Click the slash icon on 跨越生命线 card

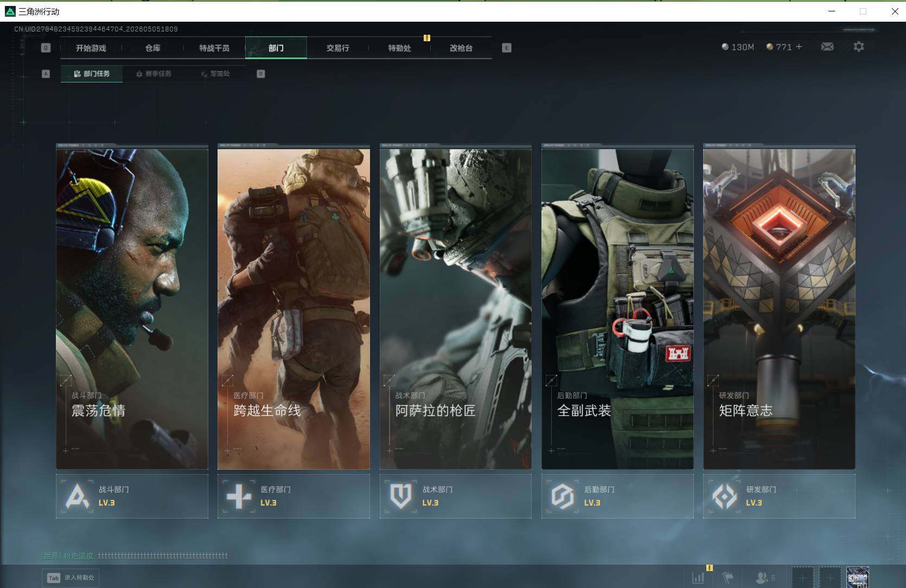[x=227, y=380]
